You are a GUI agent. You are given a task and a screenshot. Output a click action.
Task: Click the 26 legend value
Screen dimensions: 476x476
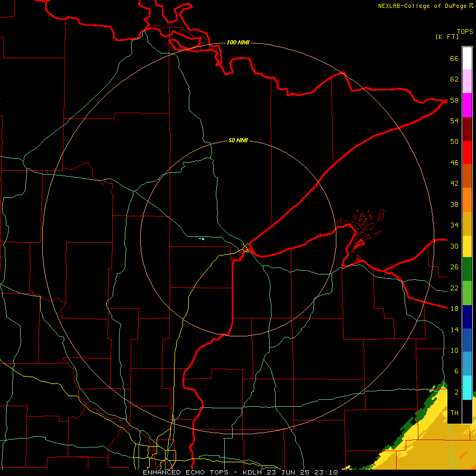coord(454,267)
